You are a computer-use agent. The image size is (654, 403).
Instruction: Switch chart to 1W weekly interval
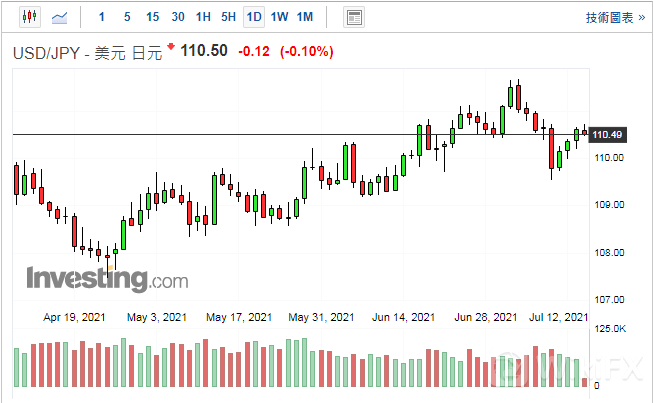tap(279, 17)
